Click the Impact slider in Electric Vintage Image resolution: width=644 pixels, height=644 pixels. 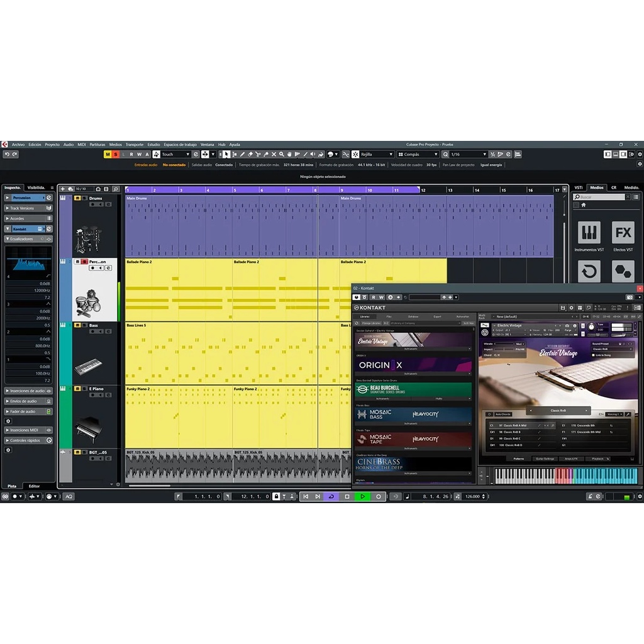click(504, 349)
